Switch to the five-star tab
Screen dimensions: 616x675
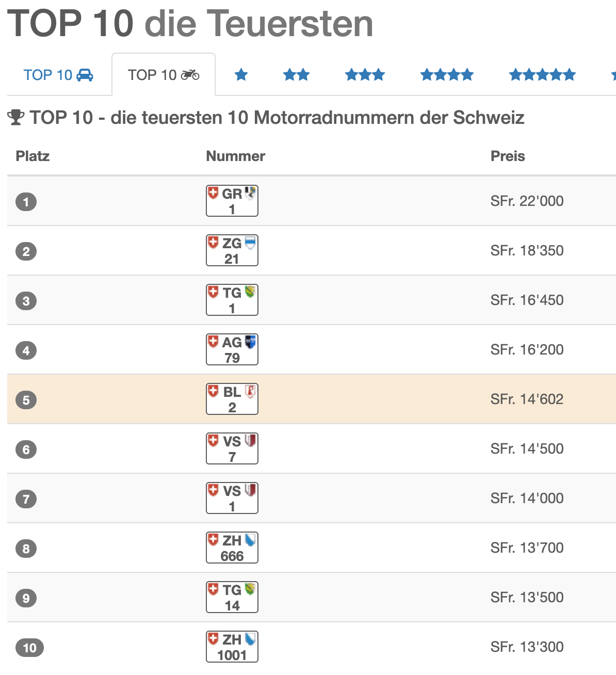(542, 75)
